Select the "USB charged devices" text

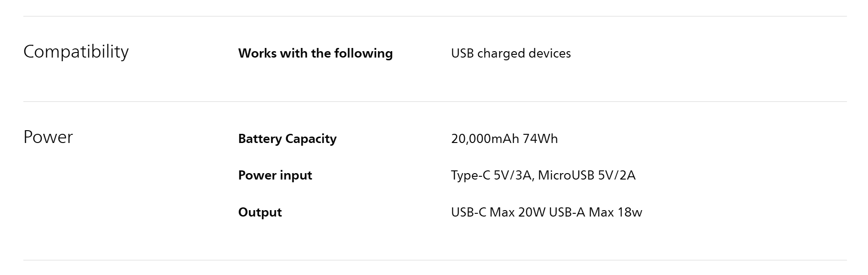511,53
